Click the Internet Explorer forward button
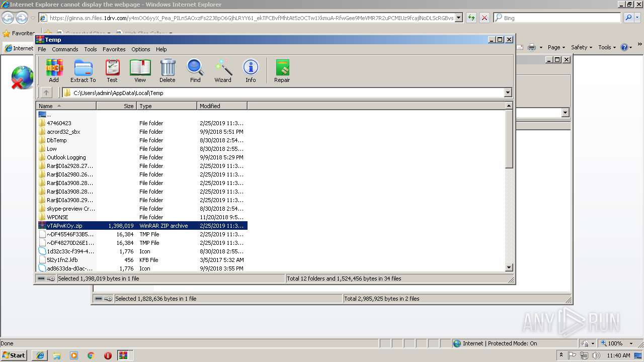Image resolution: width=644 pixels, height=362 pixels. coord(22,18)
